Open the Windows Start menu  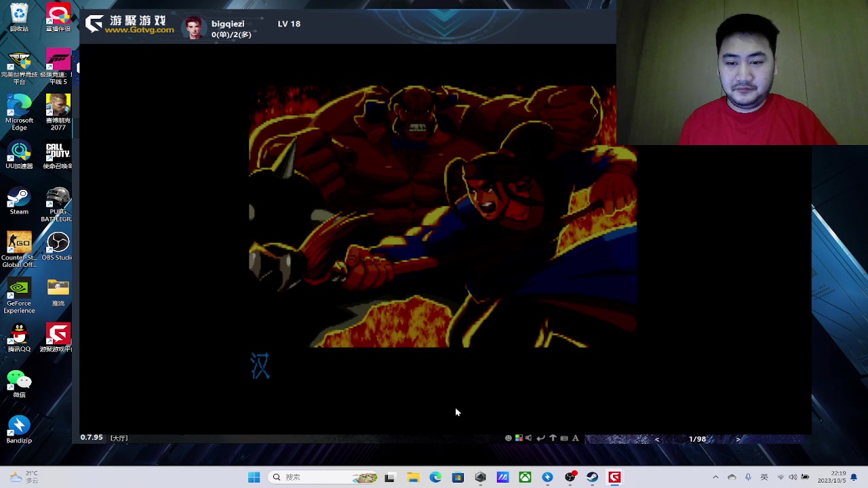(254, 477)
